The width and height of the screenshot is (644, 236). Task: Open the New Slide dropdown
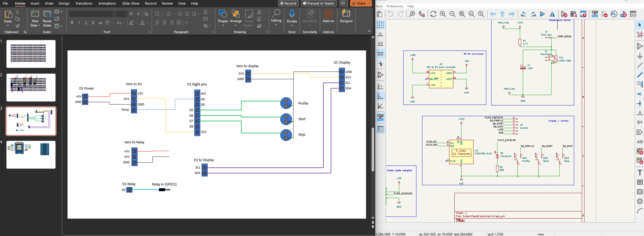click(35, 25)
